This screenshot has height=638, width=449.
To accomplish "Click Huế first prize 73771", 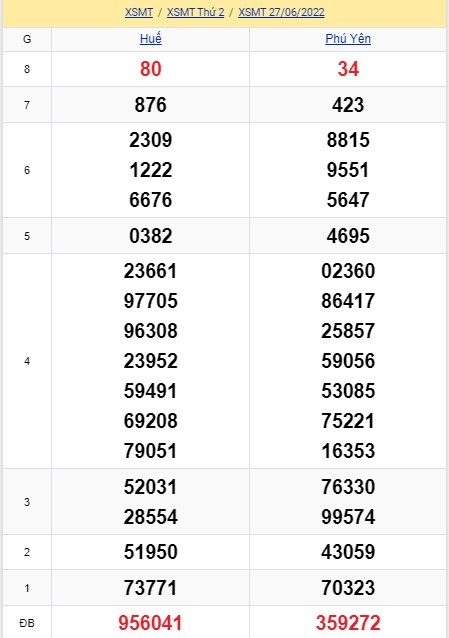I will 151,588.
